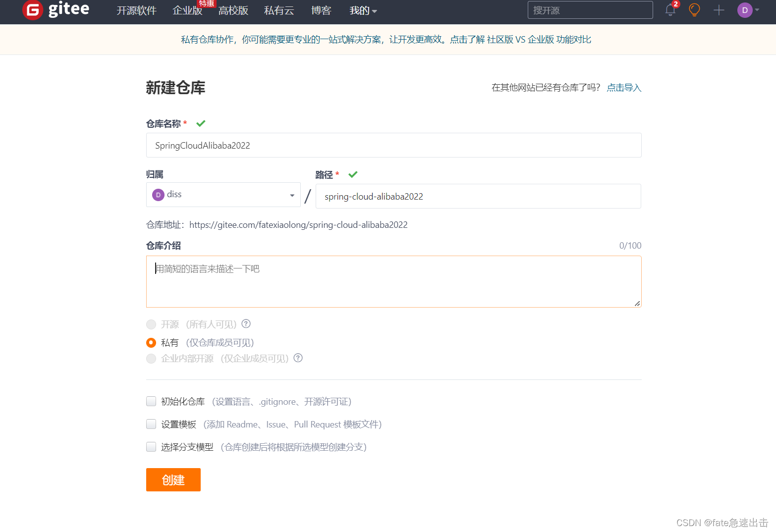This screenshot has height=532, width=776.
Task: Open the 博客 menu item
Action: 321,10
